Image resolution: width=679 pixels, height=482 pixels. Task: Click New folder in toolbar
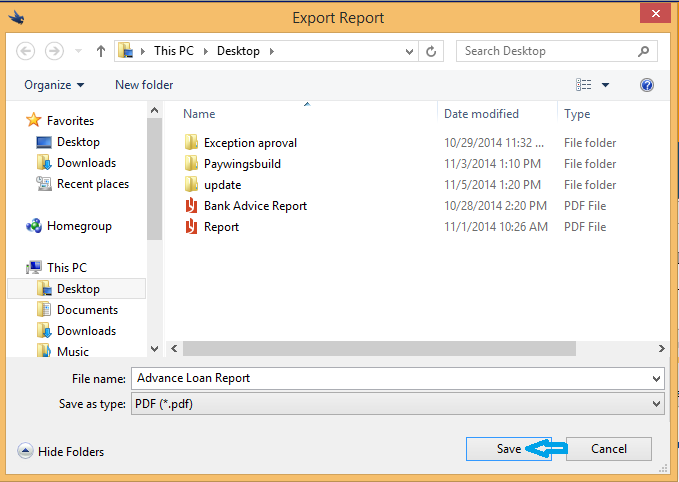(x=144, y=85)
